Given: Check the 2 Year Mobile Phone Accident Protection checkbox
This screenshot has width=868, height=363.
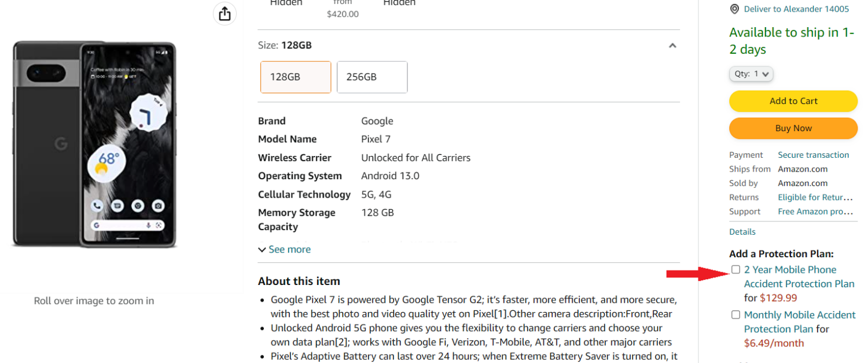Looking at the screenshot, I should (x=735, y=269).
